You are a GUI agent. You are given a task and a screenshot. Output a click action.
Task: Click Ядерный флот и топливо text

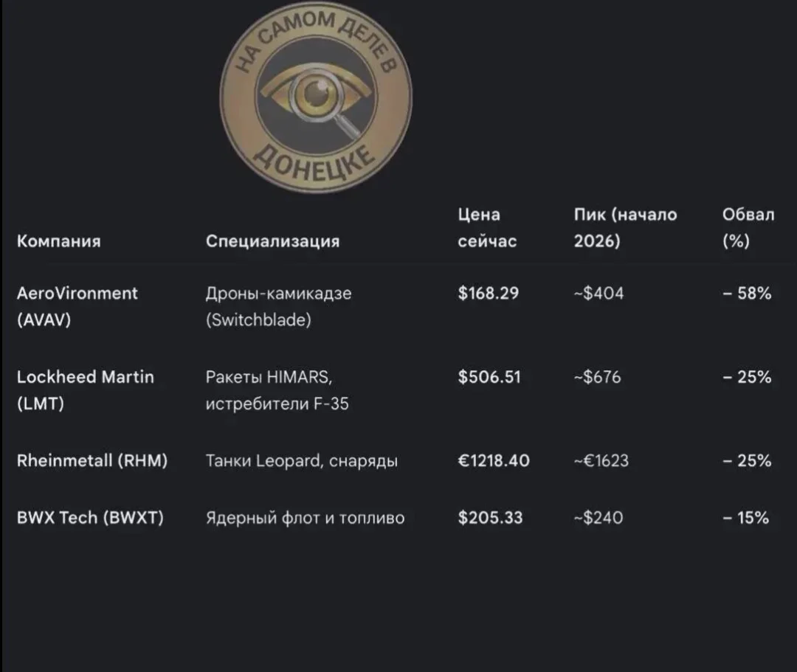(x=305, y=518)
